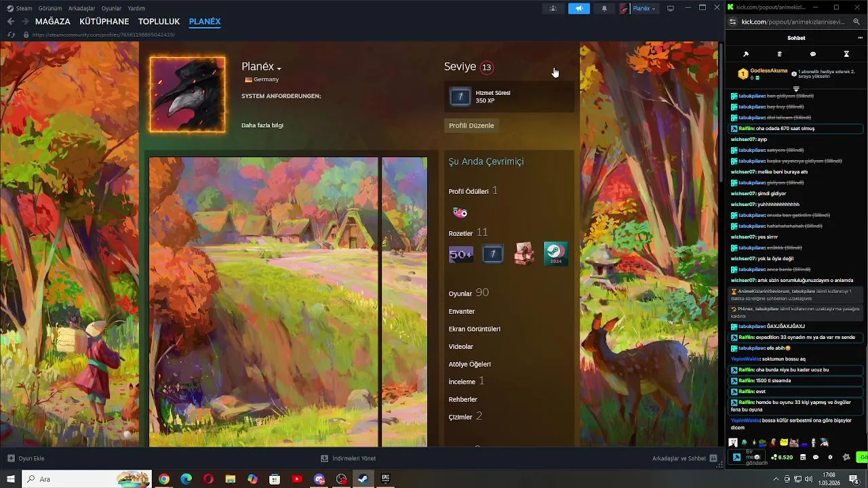Click the pink gift box badge icon
This screenshot has width=868, height=488.
pos(524,254)
